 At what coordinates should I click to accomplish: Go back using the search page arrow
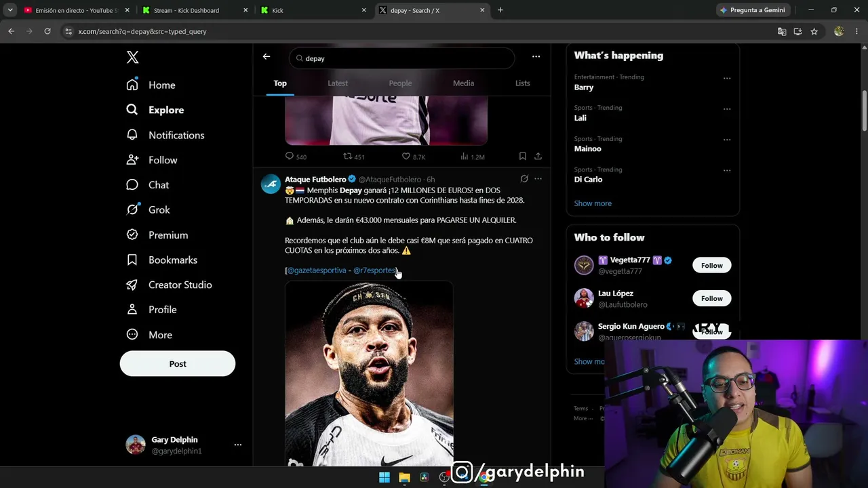[267, 57]
